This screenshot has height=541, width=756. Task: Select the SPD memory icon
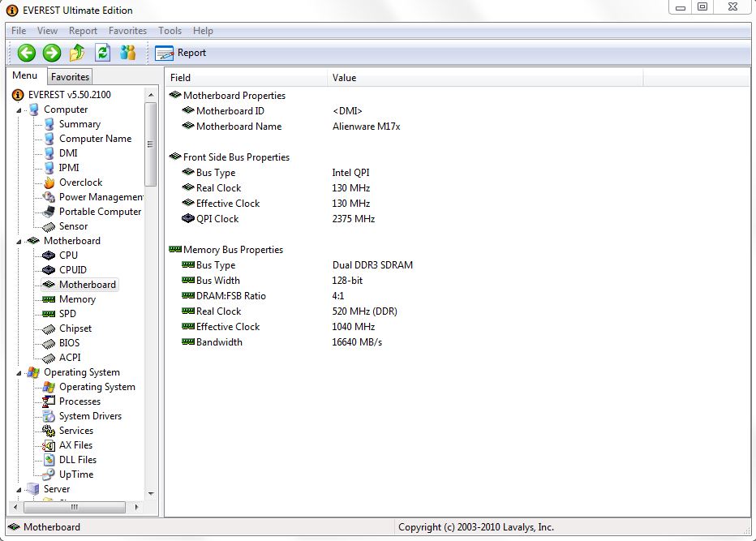coord(49,314)
